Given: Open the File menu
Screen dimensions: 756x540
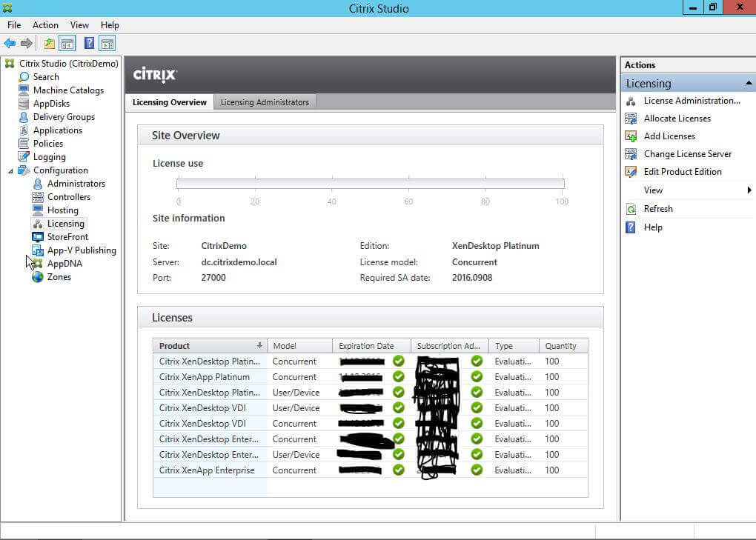Looking at the screenshot, I should tap(14, 25).
